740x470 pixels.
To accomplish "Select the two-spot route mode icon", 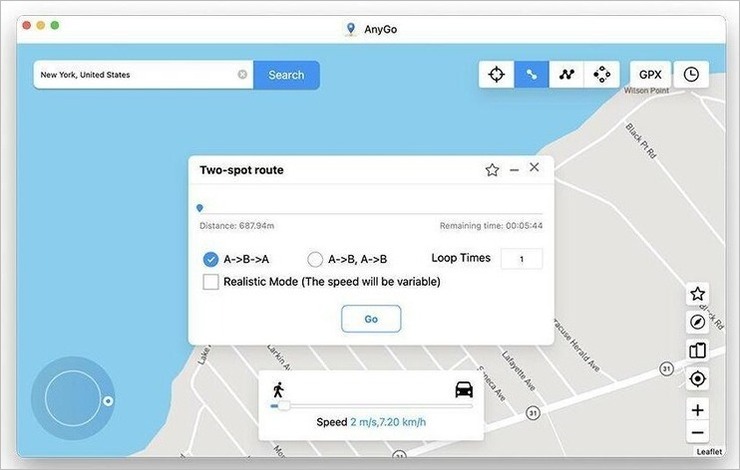I will pos(531,75).
